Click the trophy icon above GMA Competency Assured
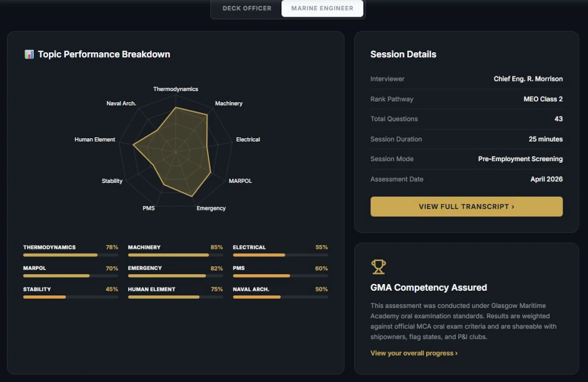The width and height of the screenshot is (588, 382). click(378, 267)
